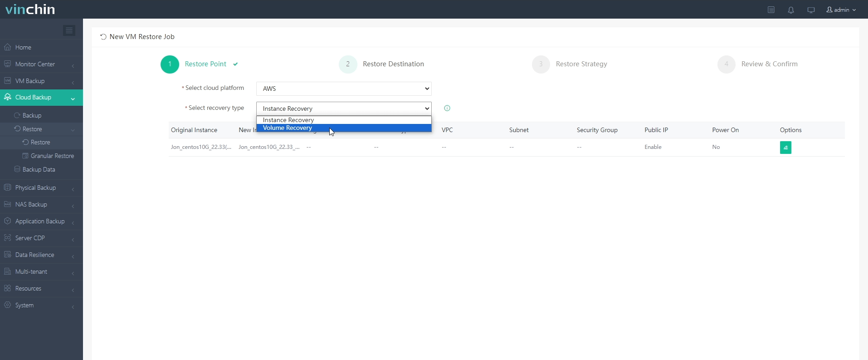Click Restore group chevron arrow
This screenshot has width=868, height=360.
(73, 130)
